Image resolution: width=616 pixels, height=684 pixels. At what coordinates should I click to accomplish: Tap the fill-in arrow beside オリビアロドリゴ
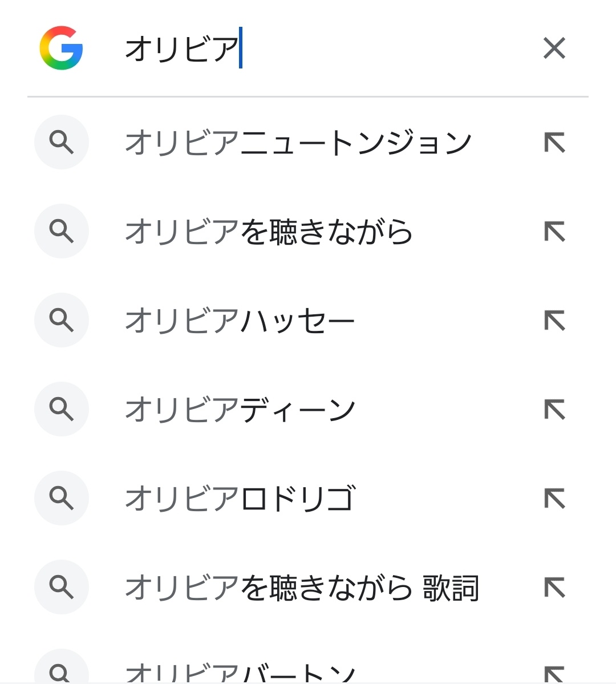tap(554, 499)
